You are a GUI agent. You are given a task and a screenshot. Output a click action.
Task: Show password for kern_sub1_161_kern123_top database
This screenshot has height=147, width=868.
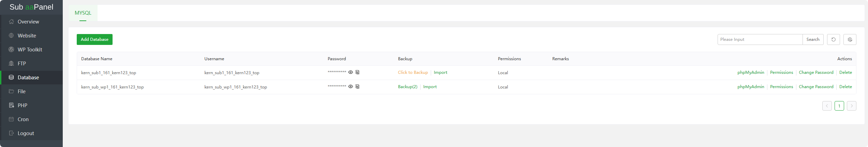click(350, 72)
